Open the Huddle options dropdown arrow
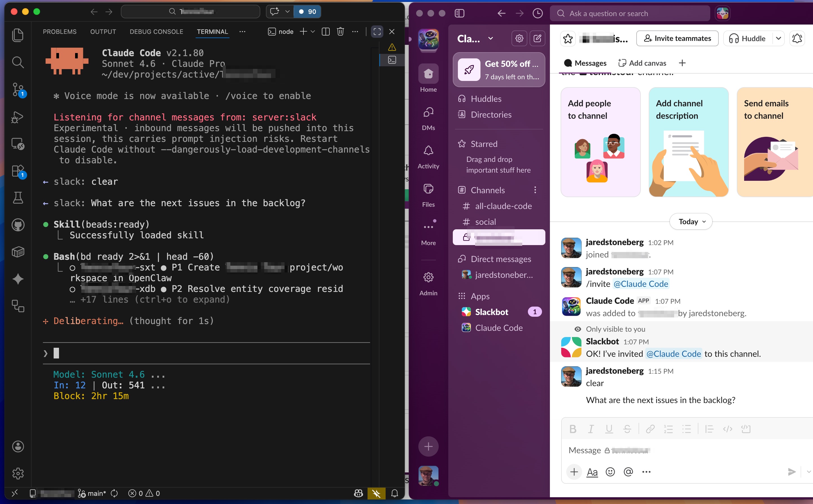 (x=778, y=39)
